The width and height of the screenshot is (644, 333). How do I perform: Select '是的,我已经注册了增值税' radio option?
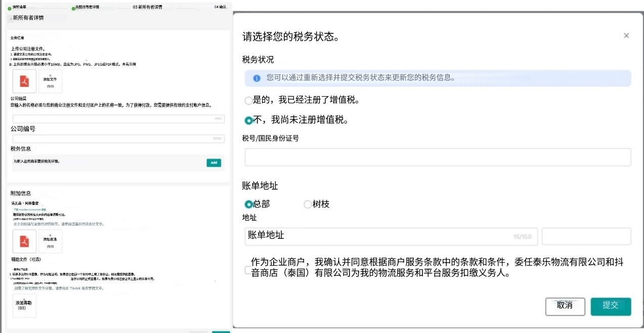248,101
